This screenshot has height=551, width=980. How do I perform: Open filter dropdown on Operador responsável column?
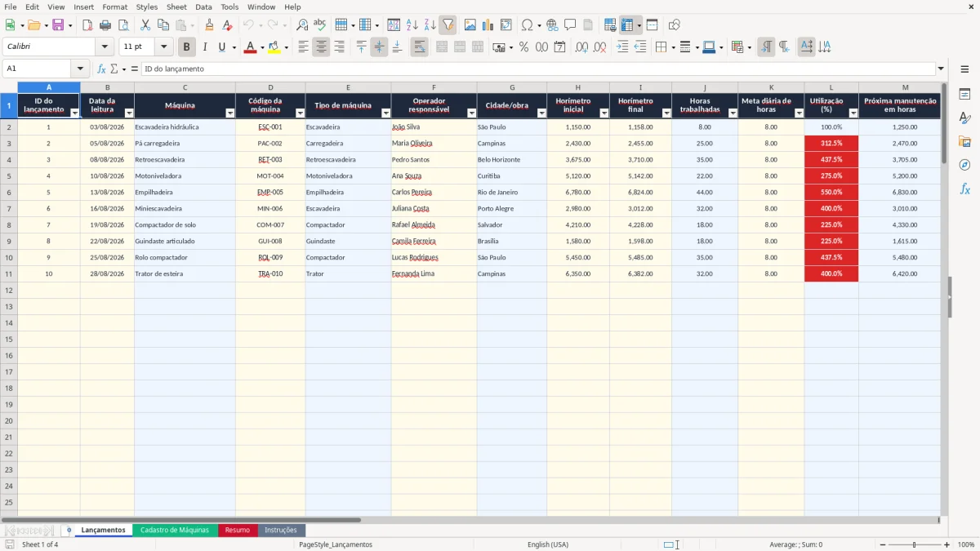coord(471,113)
